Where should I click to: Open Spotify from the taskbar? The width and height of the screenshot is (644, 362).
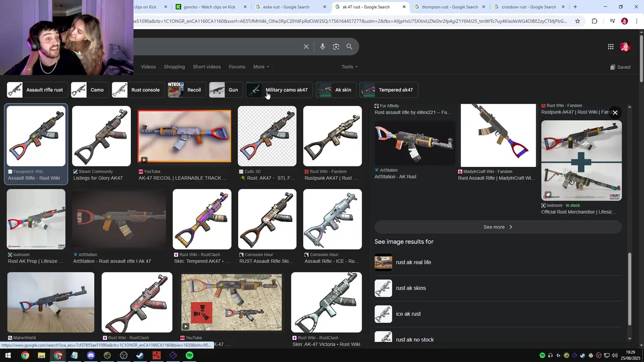click(189, 355)
